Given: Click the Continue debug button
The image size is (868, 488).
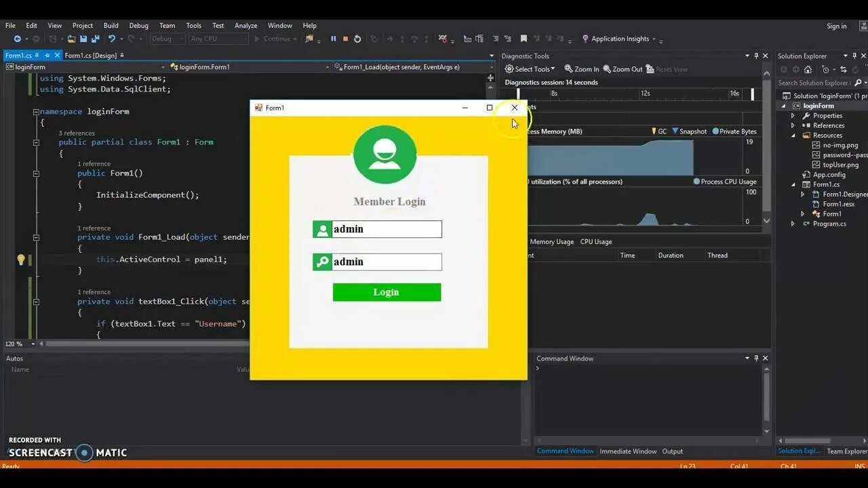Looking at the screenshot, I should click(x=274, y=39).
